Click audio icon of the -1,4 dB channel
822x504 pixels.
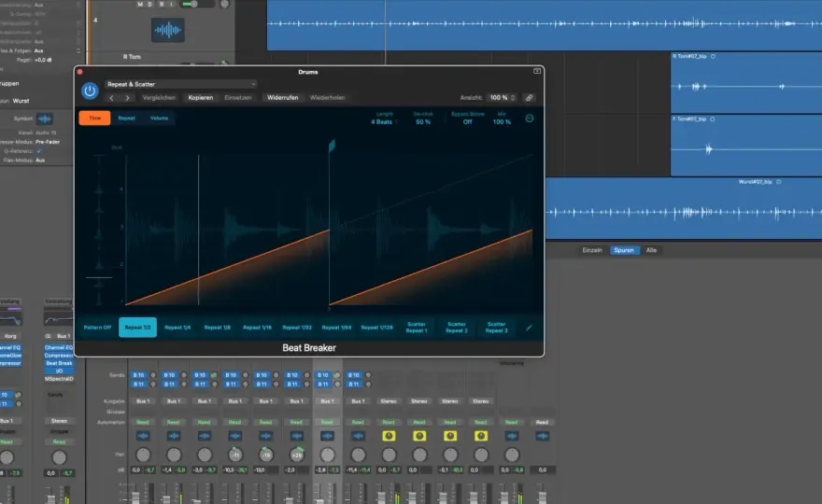[174, 436]
